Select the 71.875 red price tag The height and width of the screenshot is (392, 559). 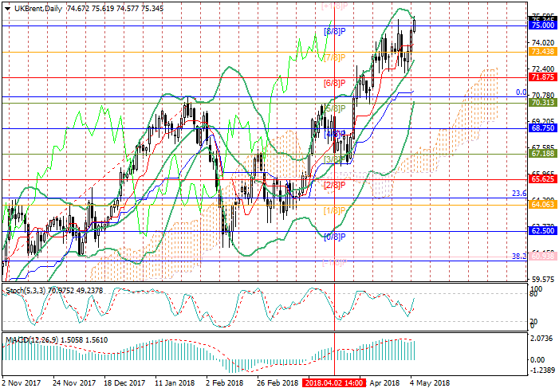click(x=543, y=77)
